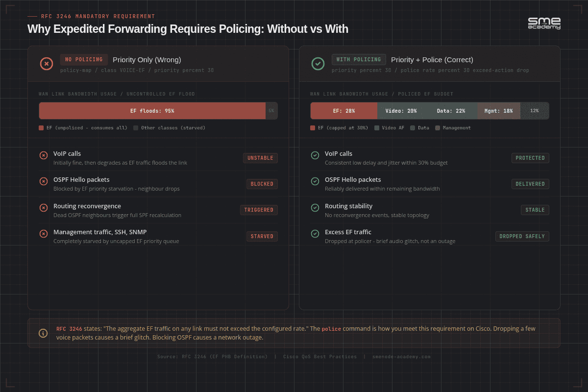Click the PROTECTED status badge
Screen dimensions: 588x392
click(530, 158)
